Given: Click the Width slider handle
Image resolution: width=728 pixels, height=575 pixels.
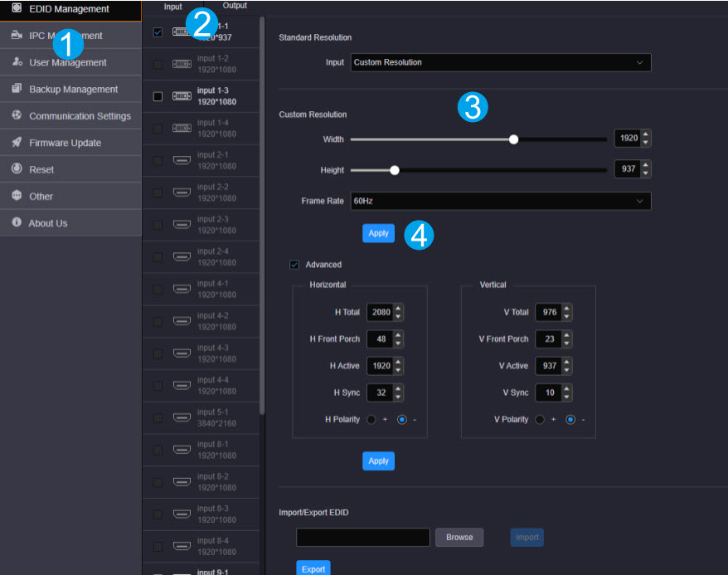Looking at the screenshot, I should (x=513, y=139).
